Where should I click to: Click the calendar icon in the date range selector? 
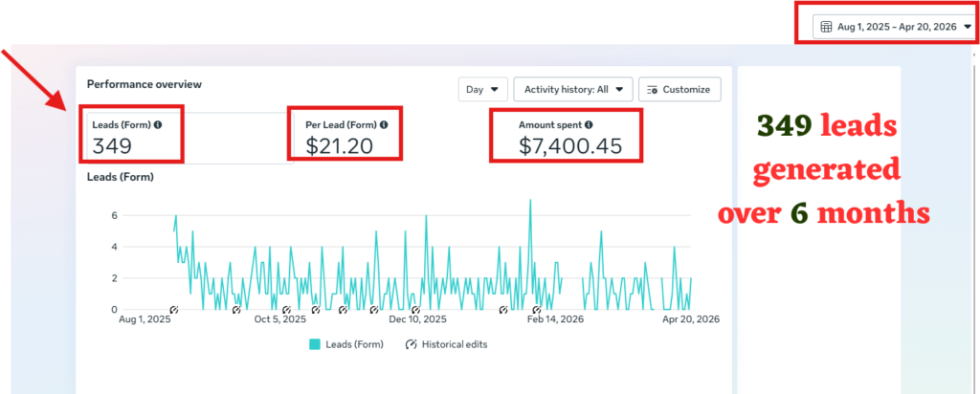826,27
